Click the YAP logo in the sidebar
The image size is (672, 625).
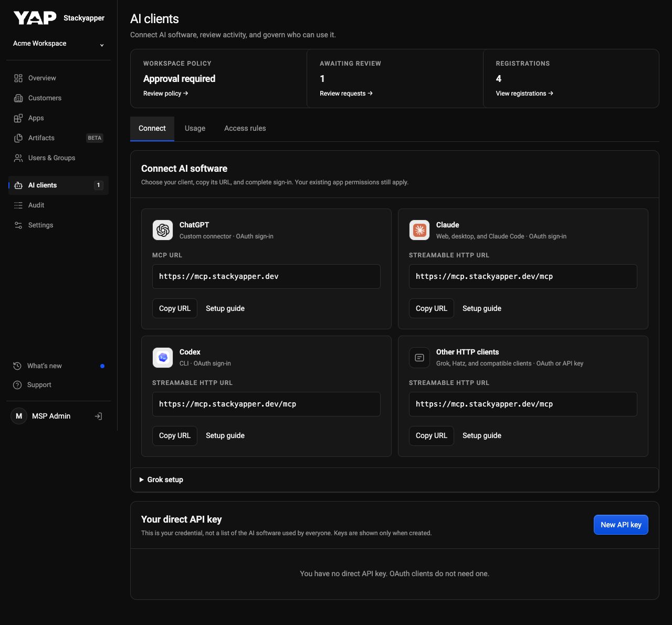tap(35, 18)
